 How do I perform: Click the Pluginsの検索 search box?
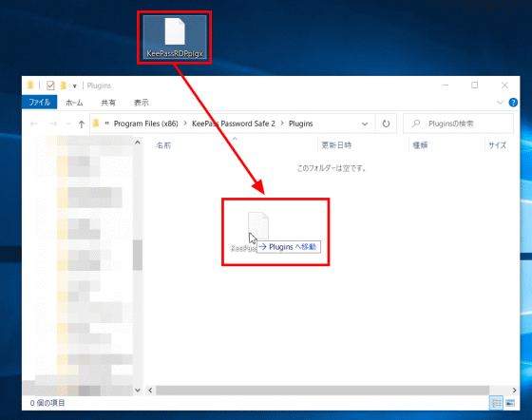[x=458, y=124]
